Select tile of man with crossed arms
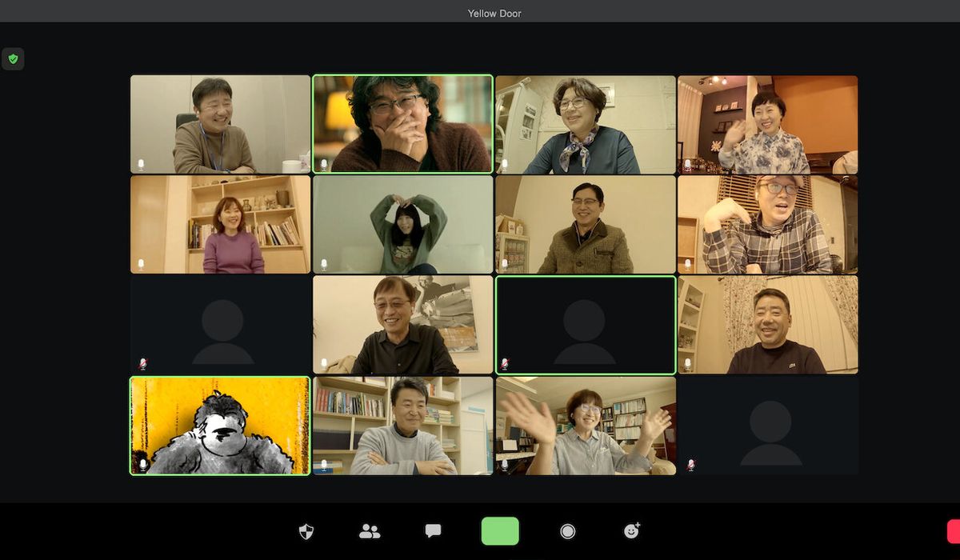The width and height of the screenshot is (960, 560). [402, 426]
